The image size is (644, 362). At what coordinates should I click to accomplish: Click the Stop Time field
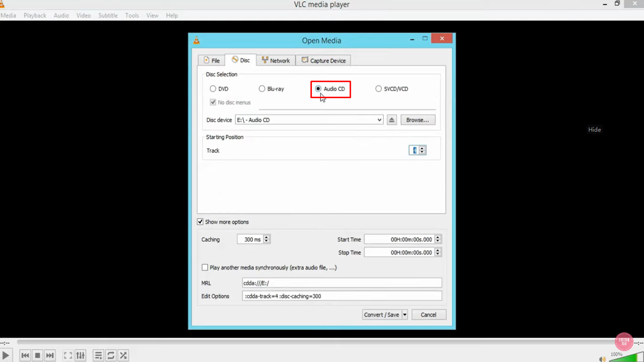click(399, 252)
